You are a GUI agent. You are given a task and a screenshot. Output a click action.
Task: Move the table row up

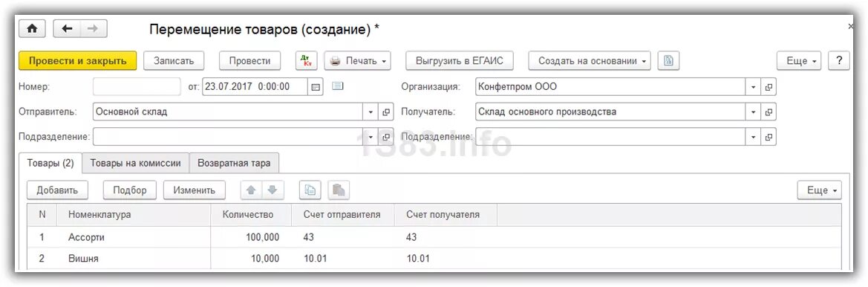251,190
